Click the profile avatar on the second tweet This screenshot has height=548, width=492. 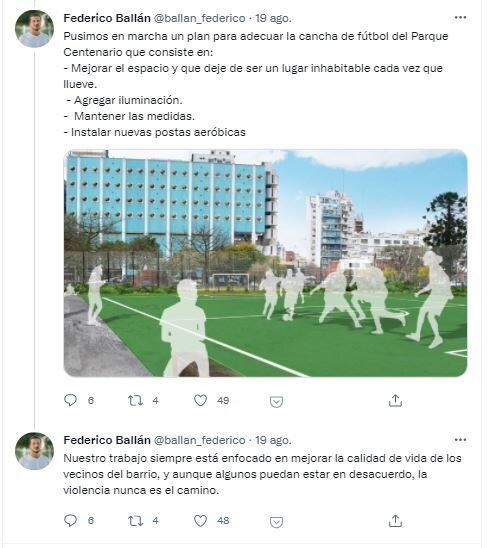(35, 451)
